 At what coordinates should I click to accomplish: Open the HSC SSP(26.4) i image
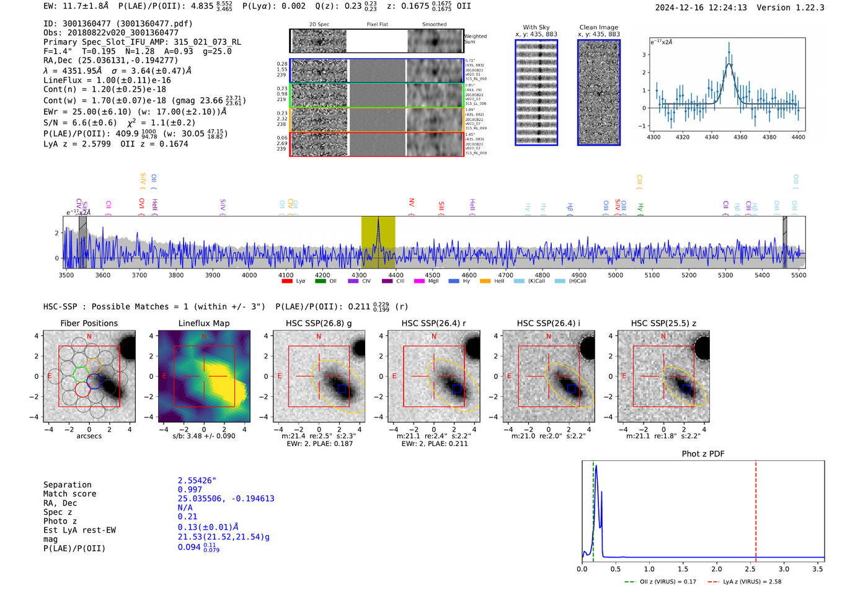(549, 376)
